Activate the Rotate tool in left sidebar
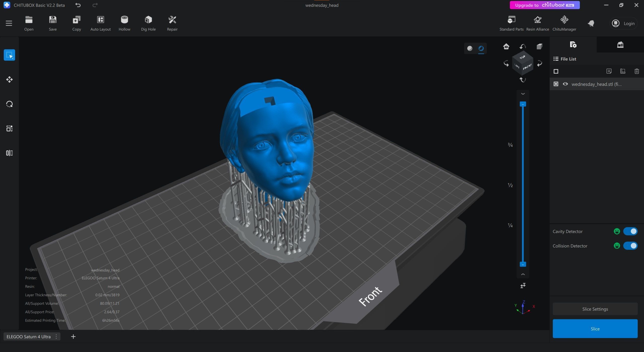This screenshot has height=352, width=644. (x=9, y=104)
